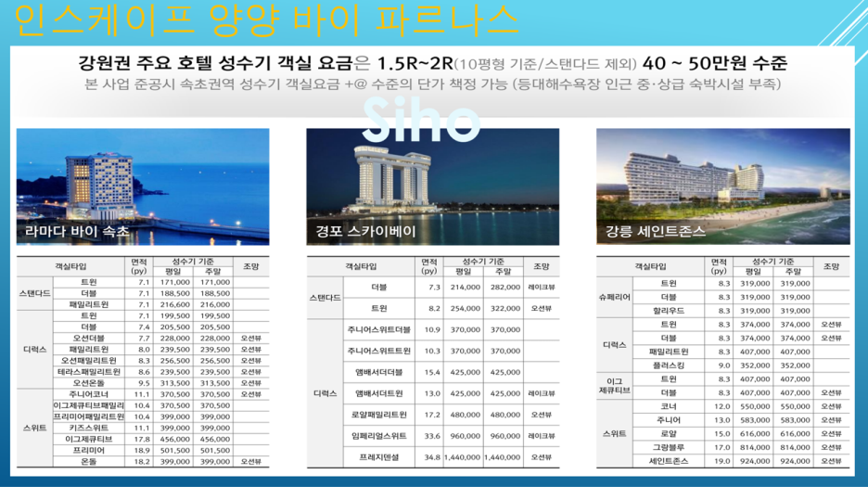Viewport: 868px width, 487px height.
Task: Click the 프리미어패밀리트윈 room type cell
Action: point(89,417)
